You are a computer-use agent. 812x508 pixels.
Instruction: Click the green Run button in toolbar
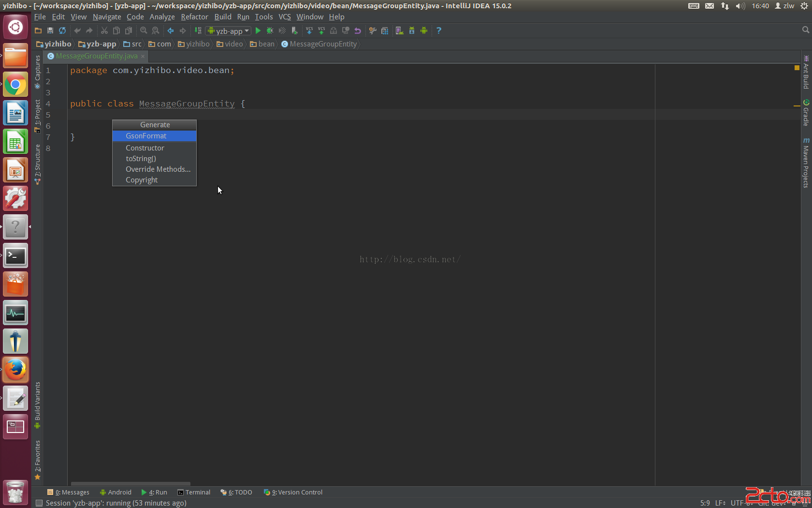[x=258, y=30]
